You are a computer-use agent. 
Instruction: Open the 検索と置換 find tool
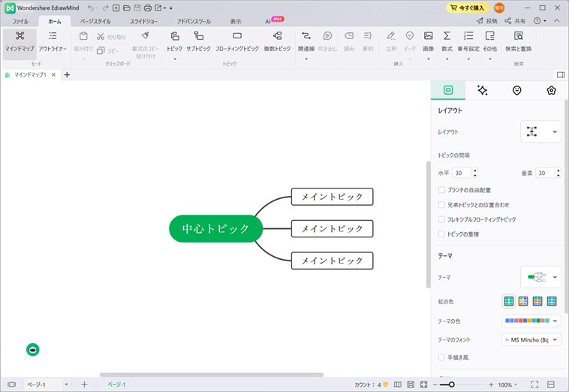tap(519, 36)
